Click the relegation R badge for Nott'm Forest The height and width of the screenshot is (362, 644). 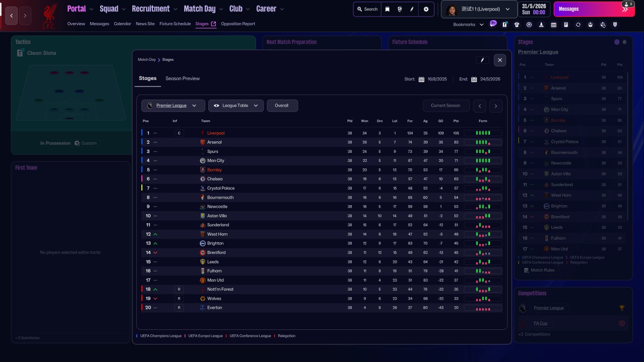pos(179,289)
